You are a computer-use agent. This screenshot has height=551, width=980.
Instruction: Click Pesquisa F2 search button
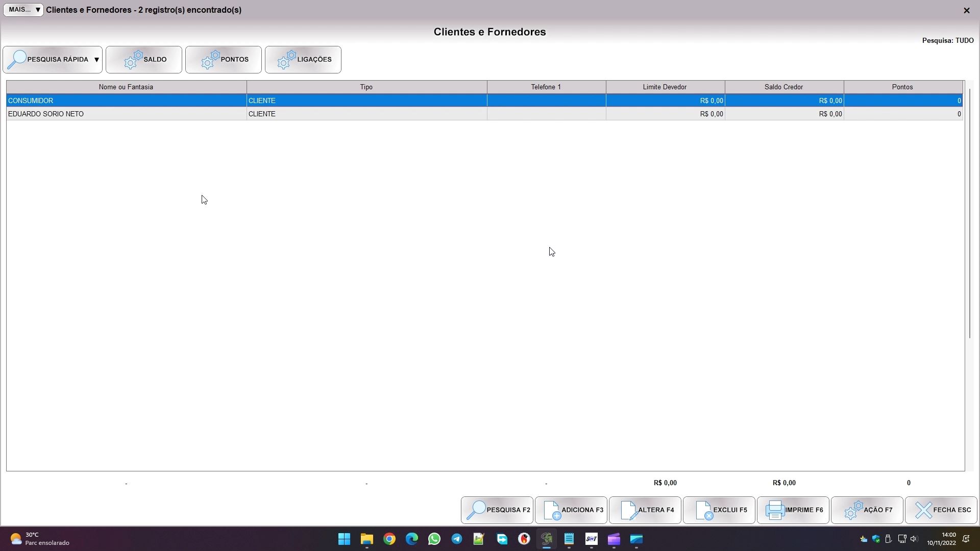click(497, 510)
